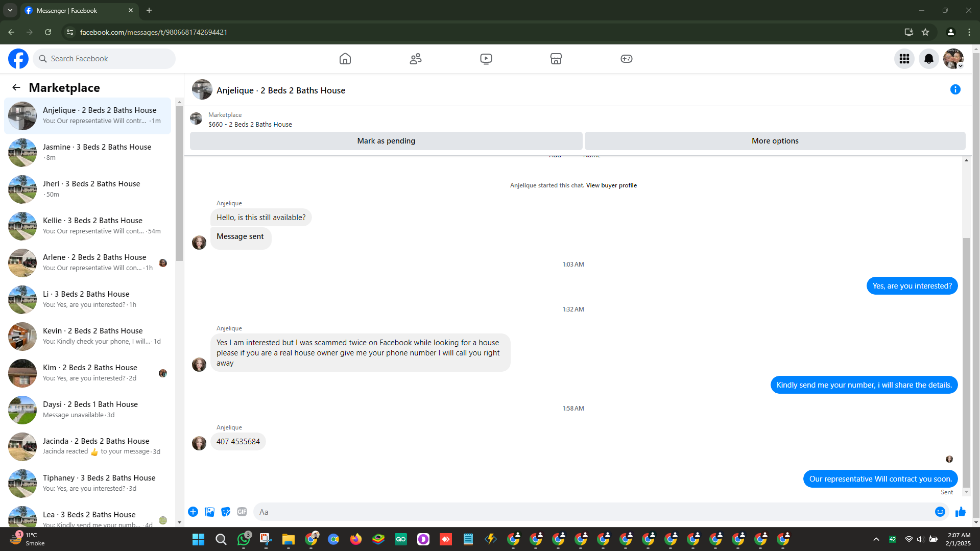Bookmark this page with star
The height and width of the screenshot is (551, 980).
click(x=925, y=32)
